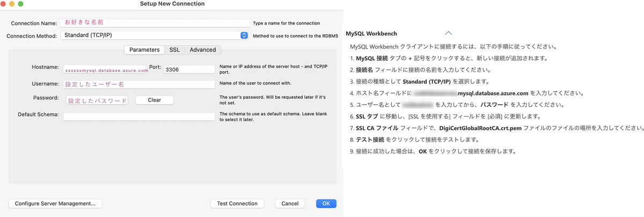Click the Default Schema field
The height and width of the screenshot is (217, 644).
click(x=139, y=116)
